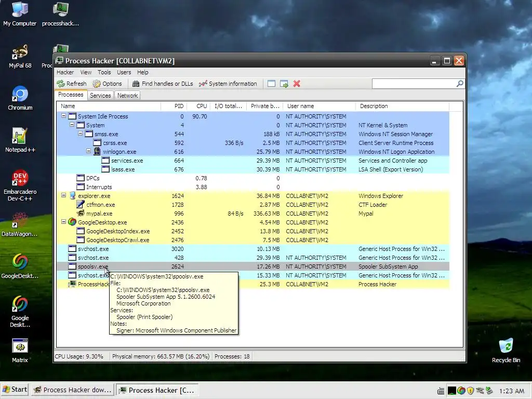Sort by the CPU column header
532x399 pixels.
pos(198,106)
